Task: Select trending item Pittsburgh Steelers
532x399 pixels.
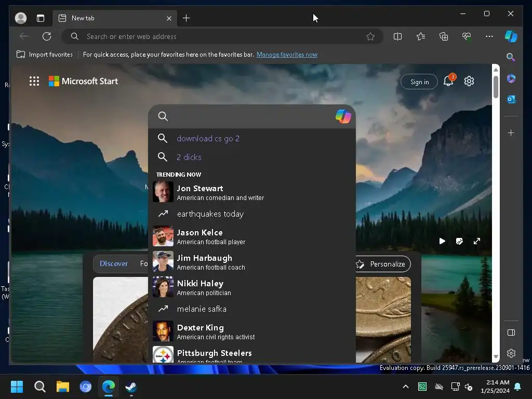Action: (x=252, y=354)
